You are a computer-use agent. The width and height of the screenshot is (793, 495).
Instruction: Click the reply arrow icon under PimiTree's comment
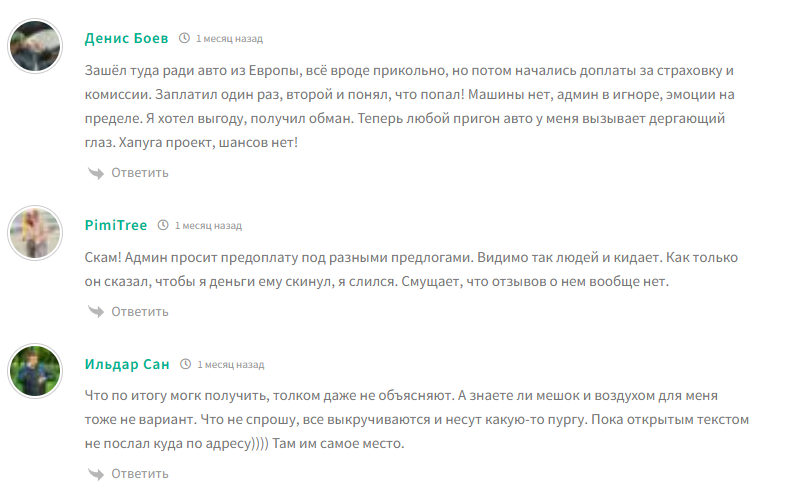pyautogui.click(x=96, y=311)
